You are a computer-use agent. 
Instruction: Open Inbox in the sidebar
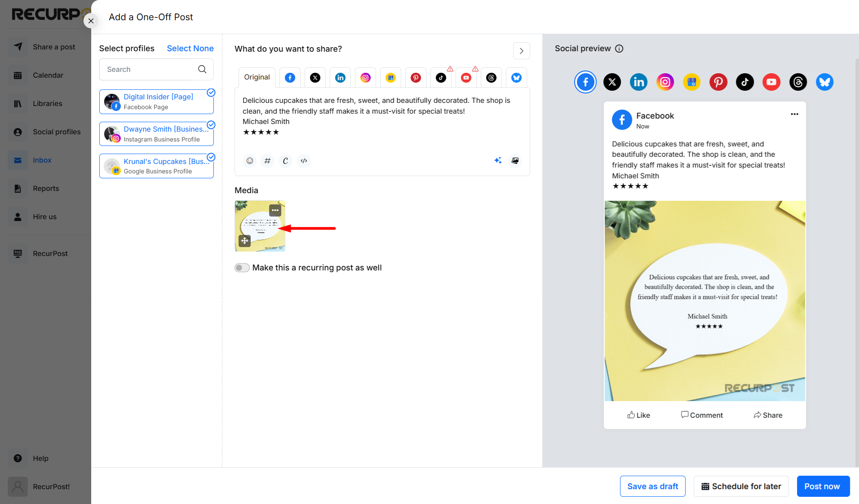point(45,160)
